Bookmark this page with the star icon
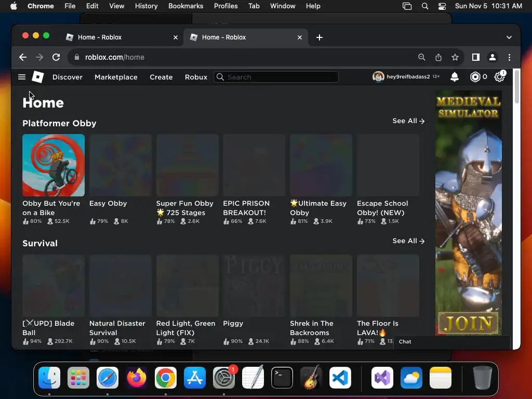532x399 pixels. (455, 57)
